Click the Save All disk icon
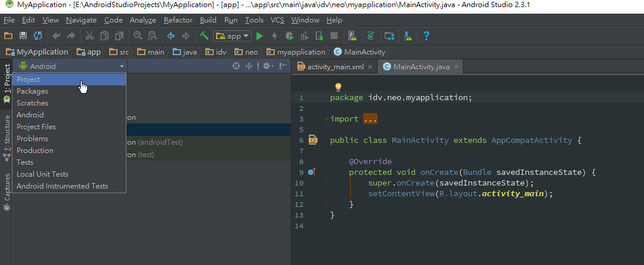The width and height of the screenshot is (644, 265). 23,36
